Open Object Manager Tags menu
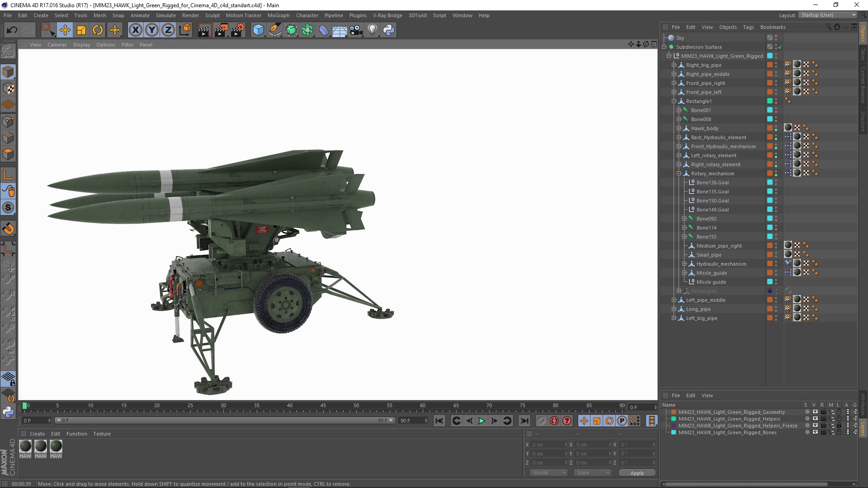This screenshot has width=868, height=488. pos(748,27)
